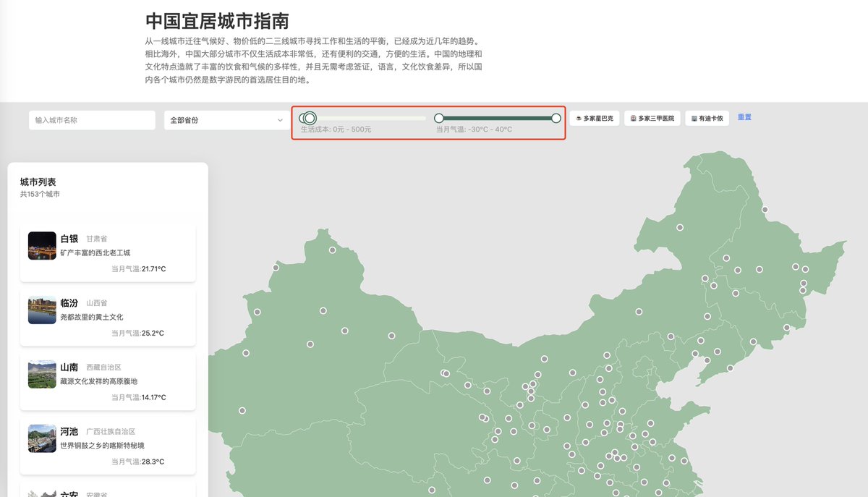
Task: Click the 西藏自治区 province label
Action: pos(104,368)
